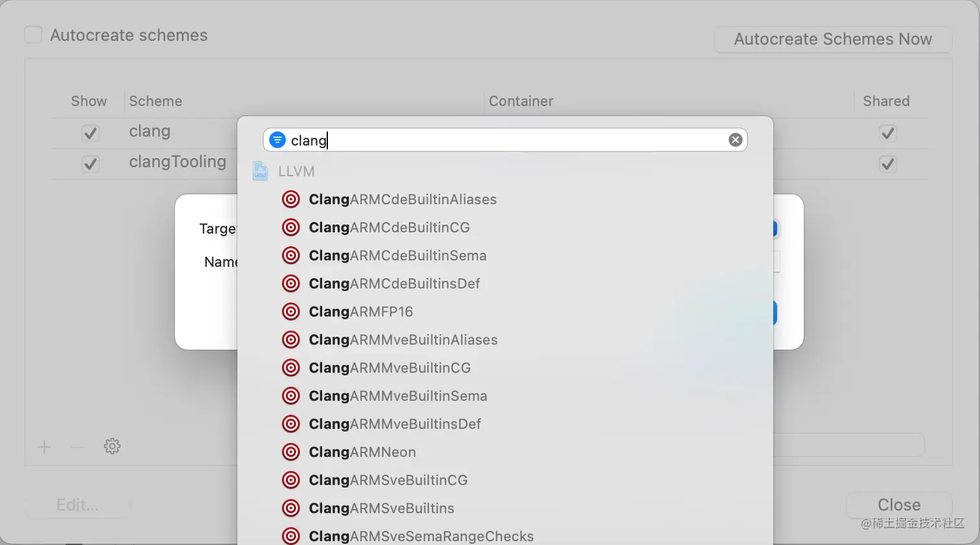Select the clangTooling scheme row
980x545 pixels.
(x=177, y=162)
